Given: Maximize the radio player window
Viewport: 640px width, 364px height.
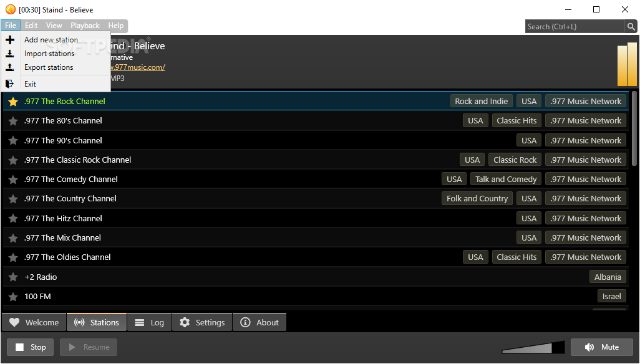Looking at the screenshot, I should (x=596, y=9).
